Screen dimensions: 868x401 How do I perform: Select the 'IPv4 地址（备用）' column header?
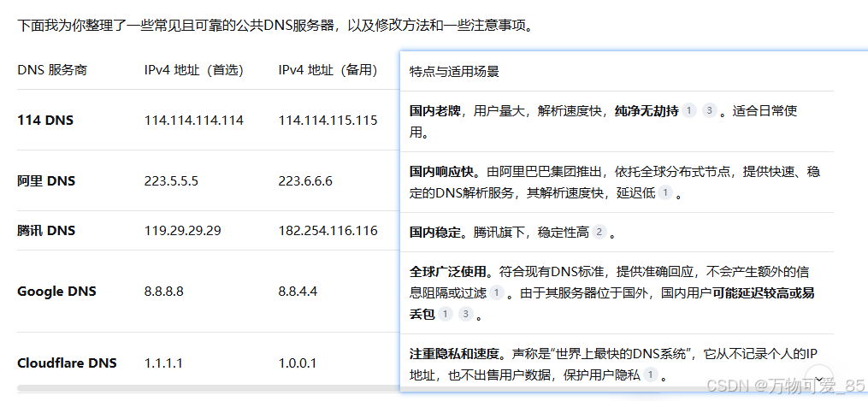(x=328, y=71)
